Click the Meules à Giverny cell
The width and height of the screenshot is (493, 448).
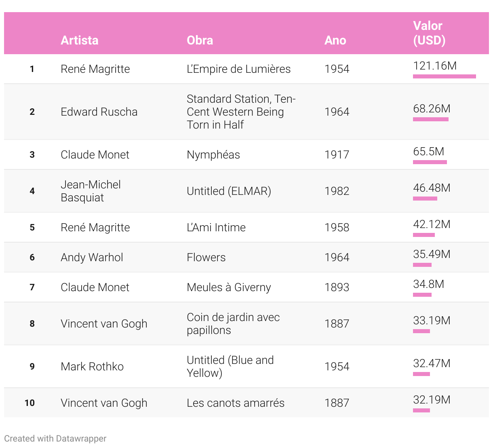(x=229, y=287)
